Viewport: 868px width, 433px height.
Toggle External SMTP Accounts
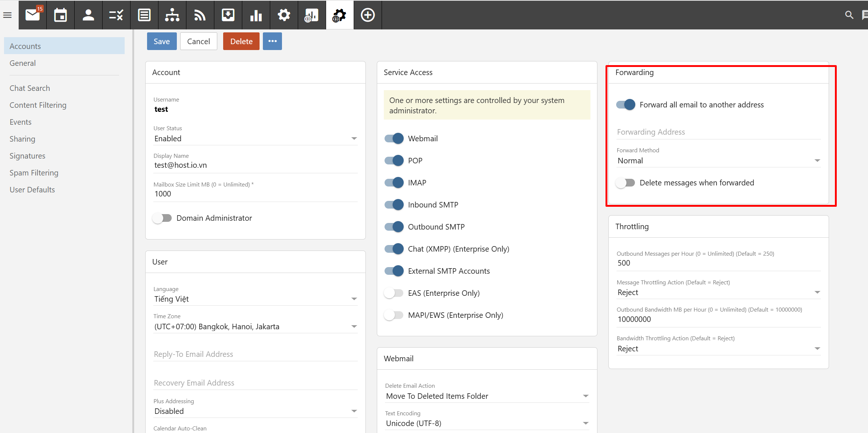pos(394,271)
